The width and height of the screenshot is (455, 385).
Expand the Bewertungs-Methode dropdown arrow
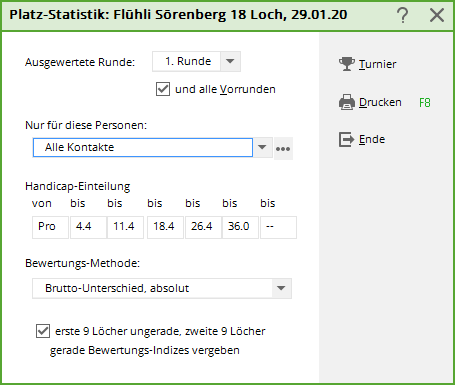[281, 288]
